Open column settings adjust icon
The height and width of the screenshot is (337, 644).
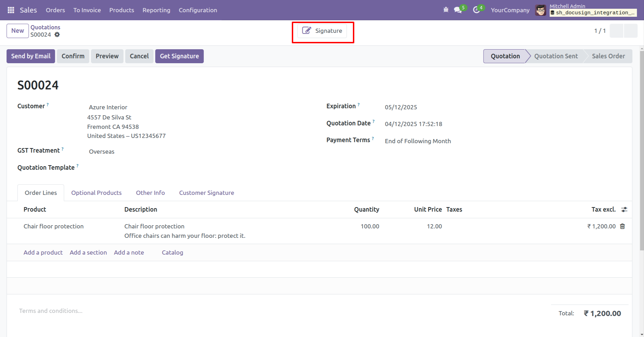(x=624, y=210)
